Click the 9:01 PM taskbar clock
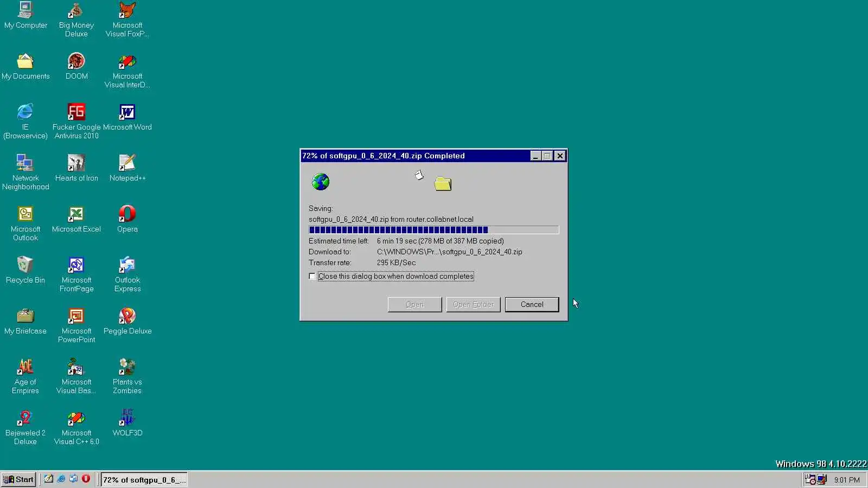Viewport: 868px width, 488px height. click(847, 480)
